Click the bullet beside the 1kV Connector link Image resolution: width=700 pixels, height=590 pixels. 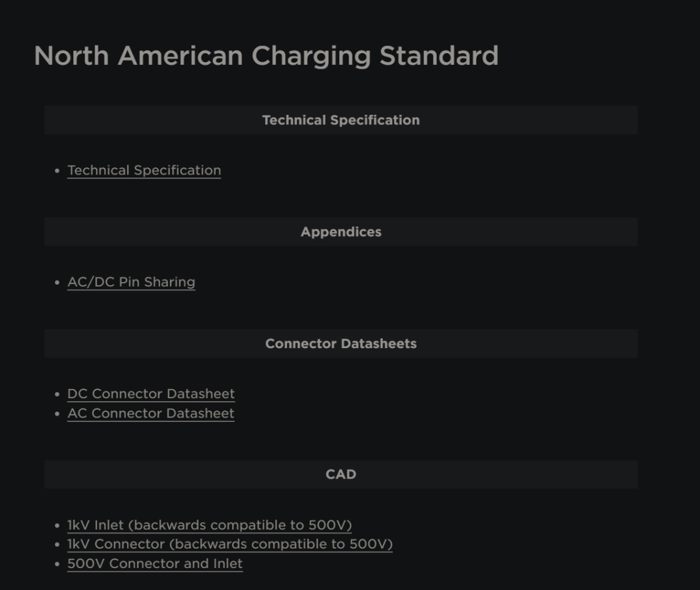[x=57, y=545]
